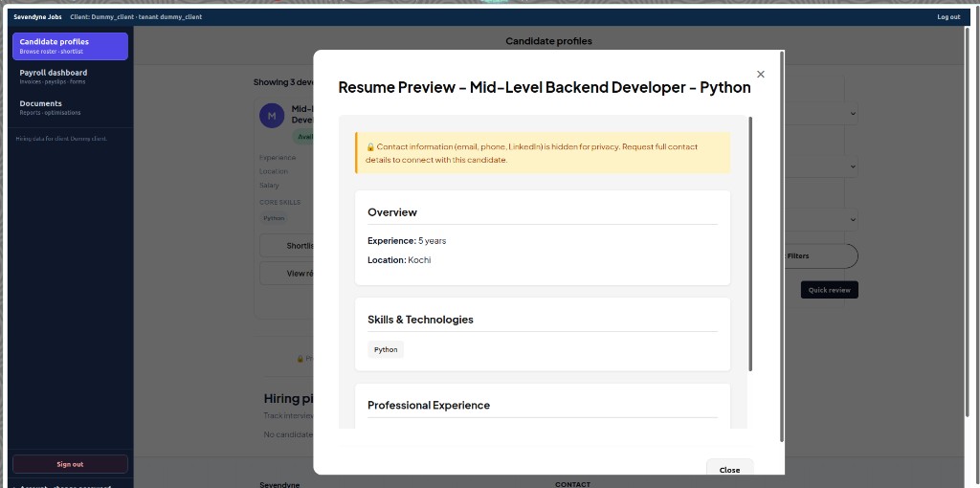Click the Experience: 5 years text
Image resolution: width=980 pixels, height=488 pixels.
tap(407, 240)
